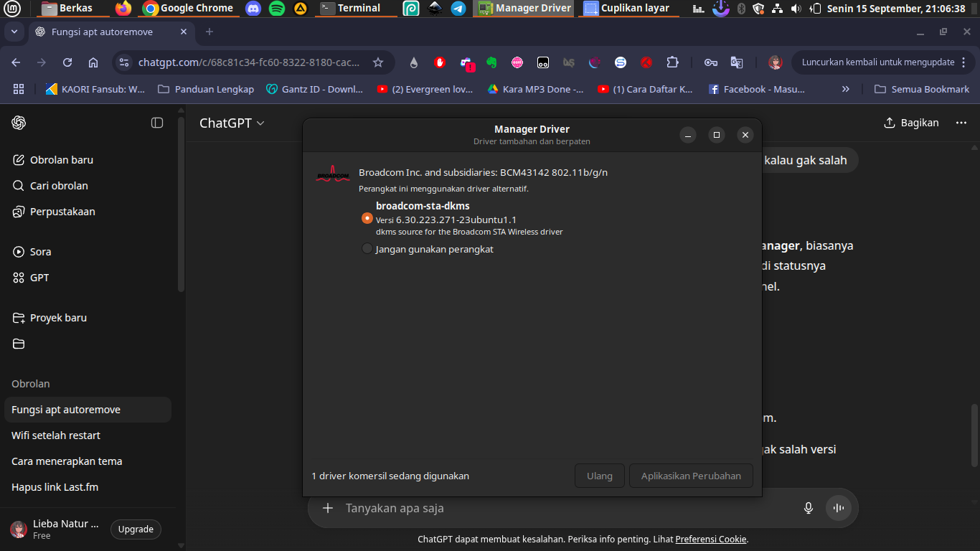
Task: Open the Sora icon in sidebar
Action: click(x=19, y=252)
